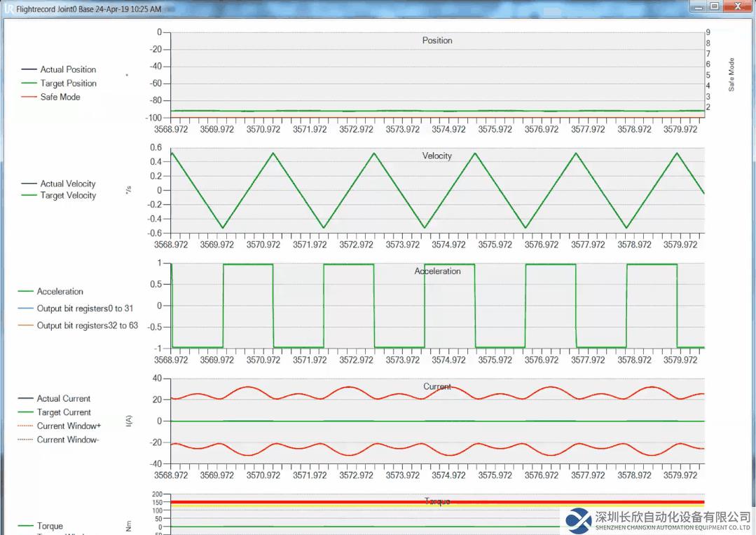The height and width of the screenshot is (535, 756).
Task: Toggle the Target Position legend entry
Action: tap(68, 83)
